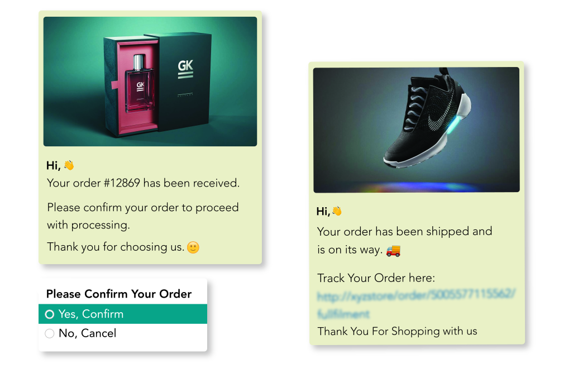This screenshot has width=578, height=392.
Task: Click the smiley face emoji
Action: coord(193,247)
